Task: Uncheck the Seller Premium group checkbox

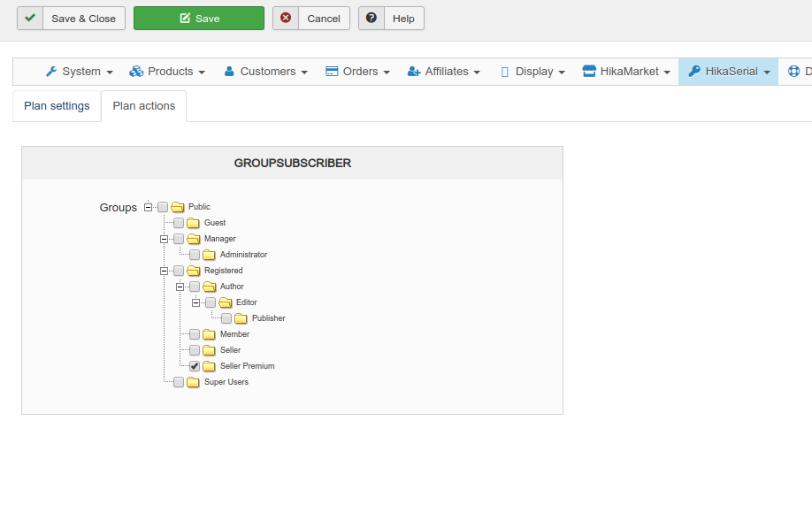Action: click(195, 366)
